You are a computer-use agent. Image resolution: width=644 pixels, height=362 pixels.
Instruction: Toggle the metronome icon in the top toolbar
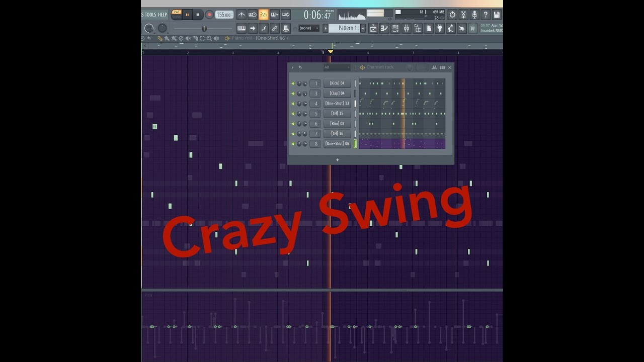pyautogui.click(x=242, y=15)
